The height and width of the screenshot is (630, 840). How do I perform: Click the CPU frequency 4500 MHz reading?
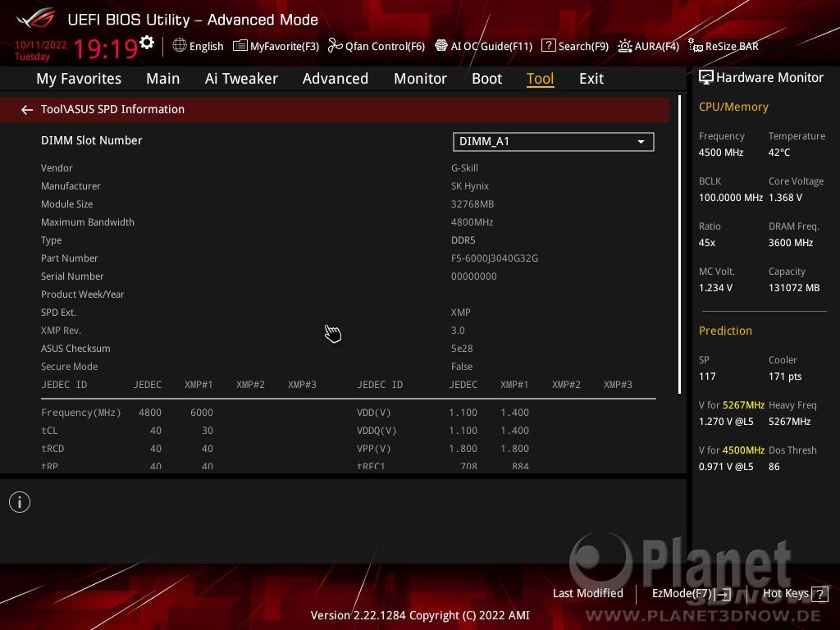[721, 152]
